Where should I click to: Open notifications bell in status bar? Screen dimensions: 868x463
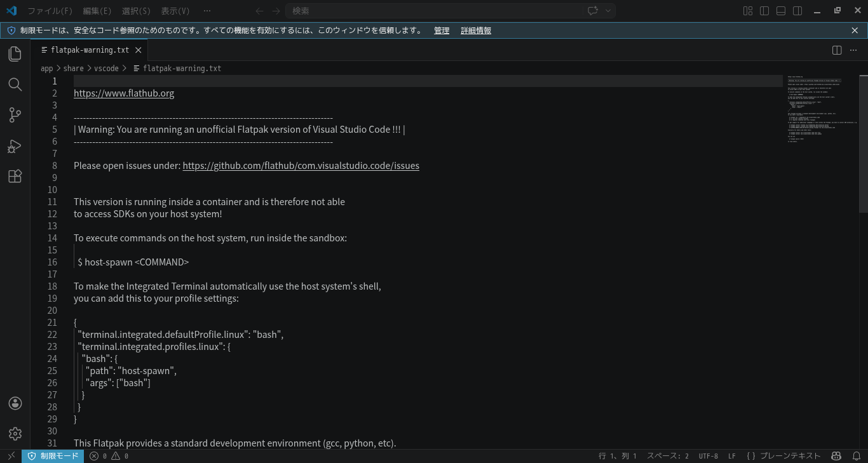coord(856,456)
